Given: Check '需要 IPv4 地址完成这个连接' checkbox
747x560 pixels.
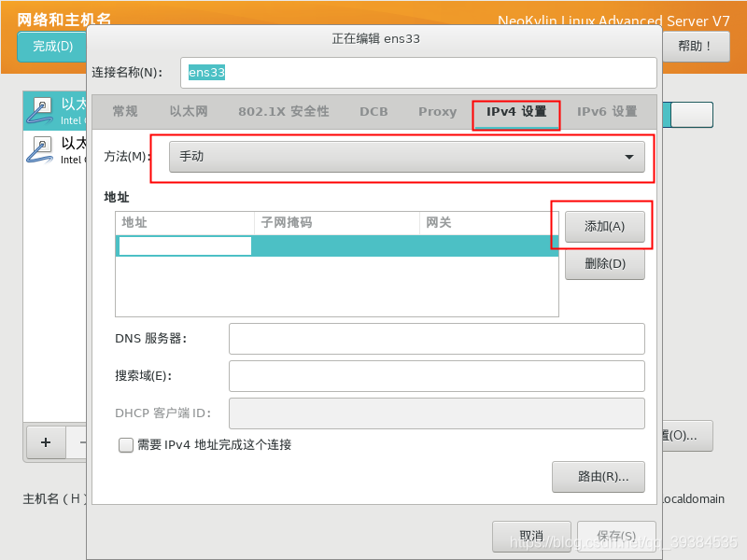Looking at the screenshot, I should [126, 445].
